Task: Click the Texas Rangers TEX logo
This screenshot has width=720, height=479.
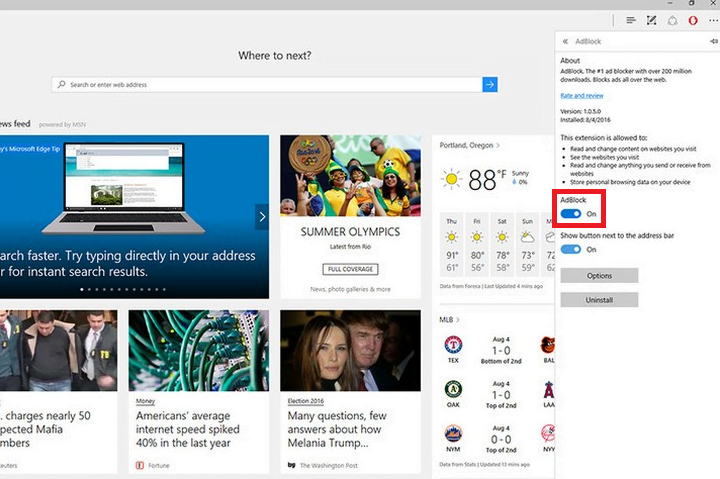Action: 453,345
